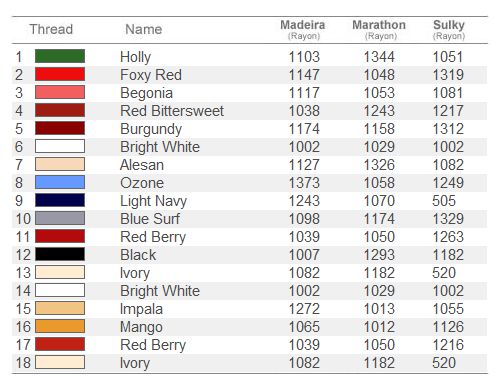Viewport: 500px width, 384px height.
Task: Click the Burgundy thread name
Action: pos(151,129)
